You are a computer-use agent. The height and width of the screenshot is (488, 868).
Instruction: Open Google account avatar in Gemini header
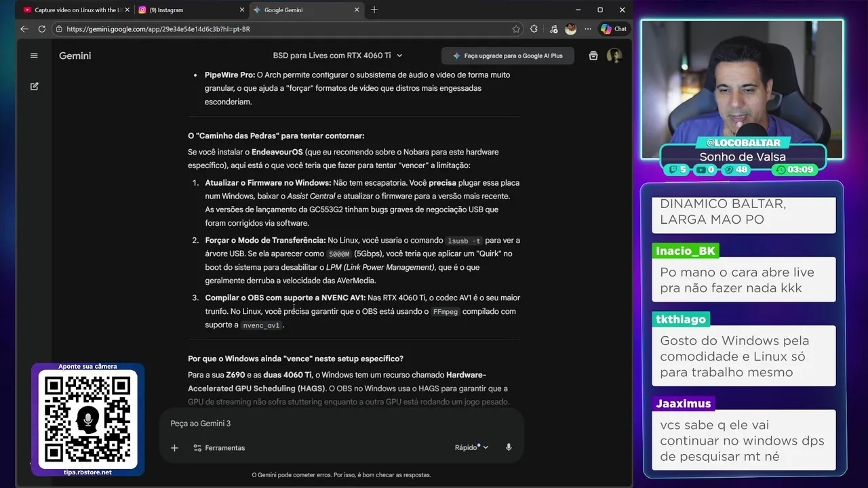click(614, 56)
